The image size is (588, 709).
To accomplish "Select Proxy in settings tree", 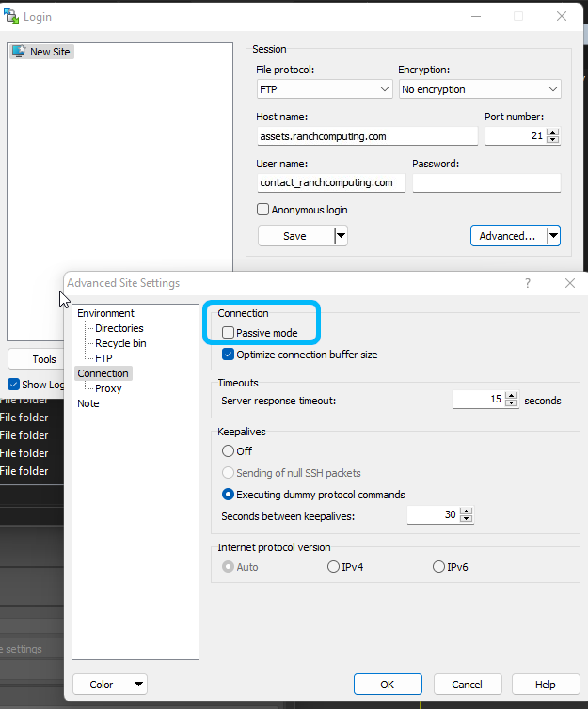I will pyautogui.click(x=108, y=388).
